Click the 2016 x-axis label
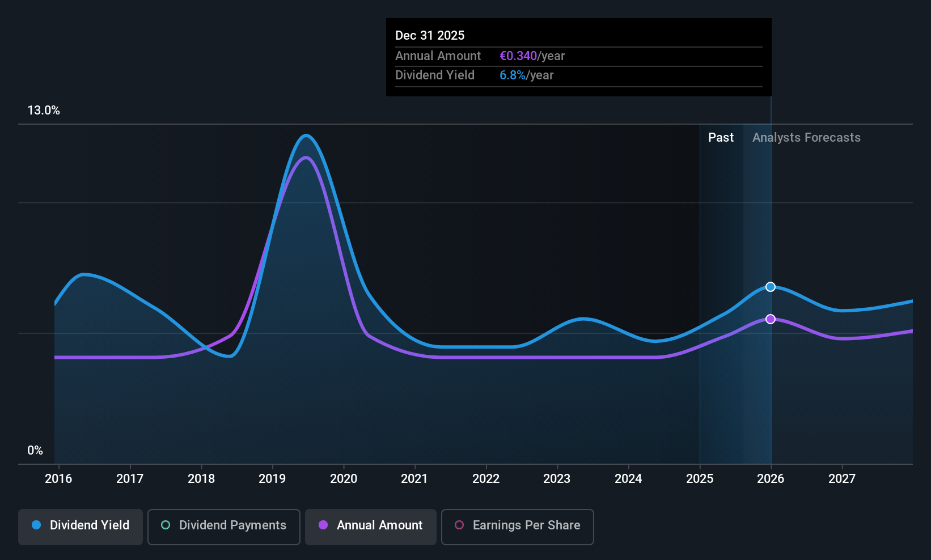931x560 pixels. click(x=58, y=478)
